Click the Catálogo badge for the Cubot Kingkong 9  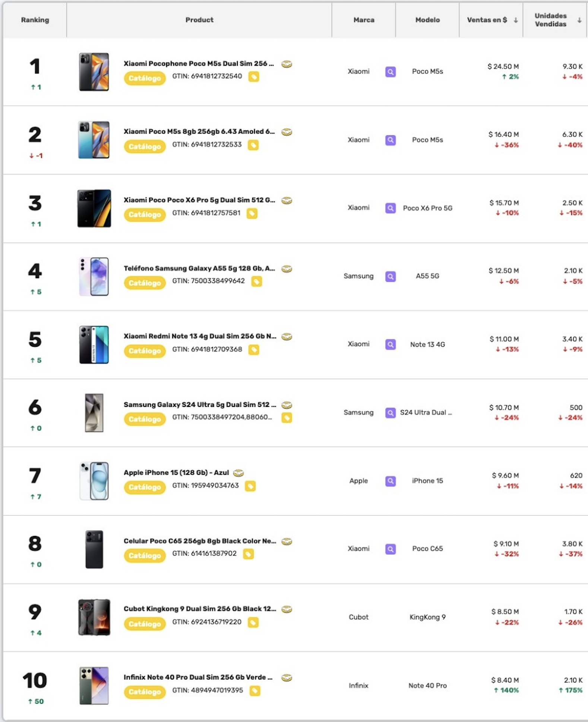(x=145, y=624)
